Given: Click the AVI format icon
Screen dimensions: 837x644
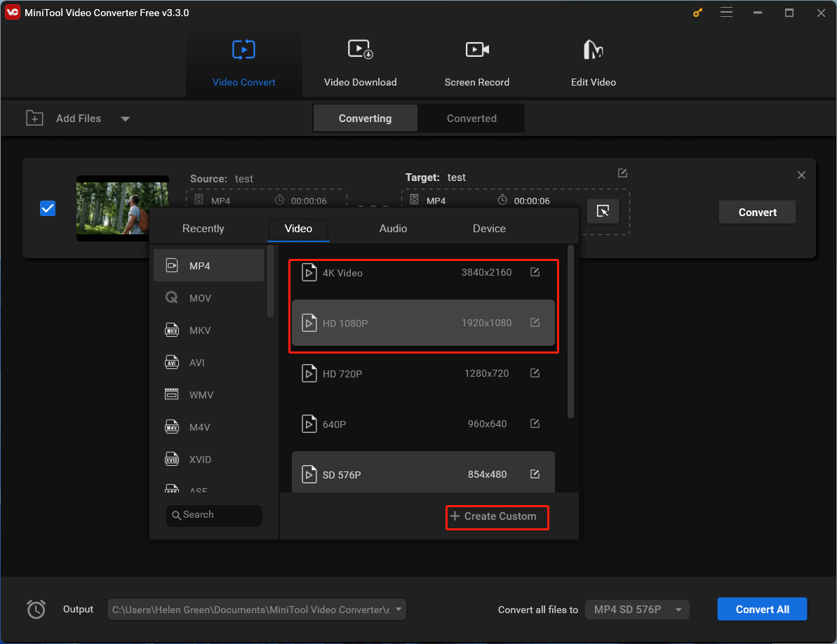Looking at the screenshot, I should pos(172,362).
